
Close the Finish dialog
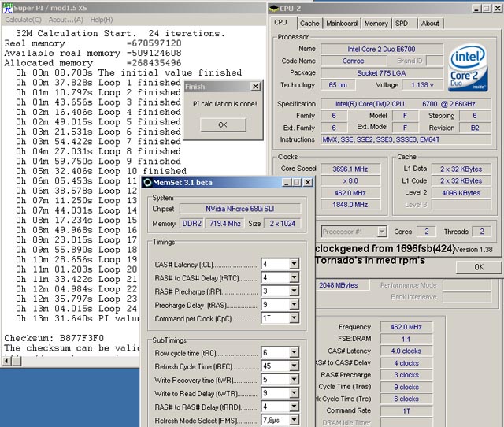point(255,87)
